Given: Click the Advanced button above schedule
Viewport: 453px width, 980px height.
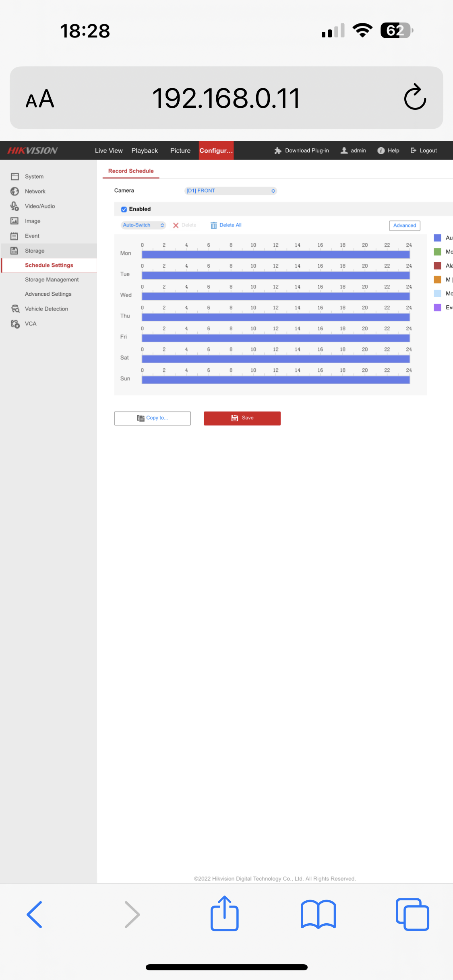Looking at the screenshot, I should [x=404, y=225].
